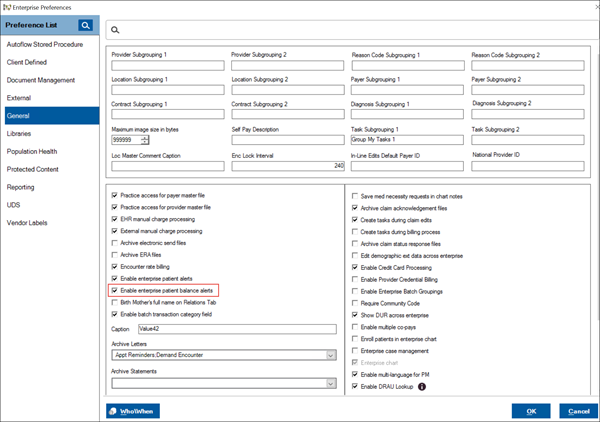Check Enable Provider Credential Billing
Image resolution: width=600 pixels, height=422 pixels.
(355, 279)
